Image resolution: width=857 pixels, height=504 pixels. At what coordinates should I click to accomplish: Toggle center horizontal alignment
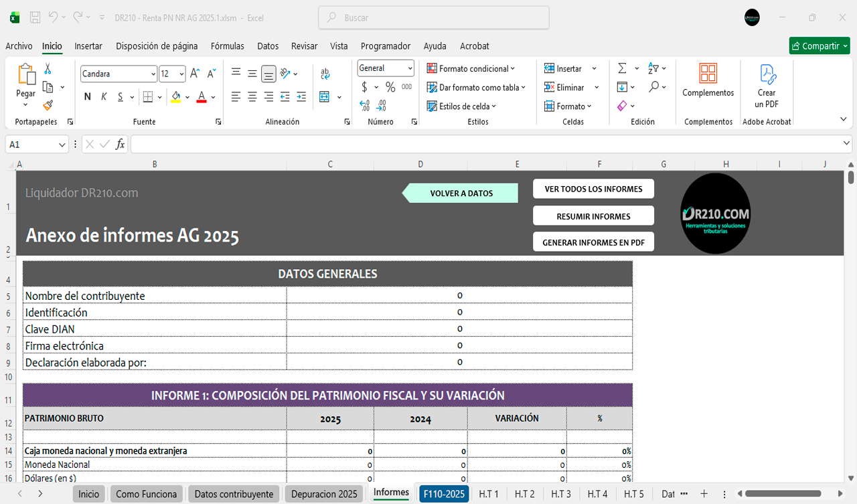coord(252,97)
